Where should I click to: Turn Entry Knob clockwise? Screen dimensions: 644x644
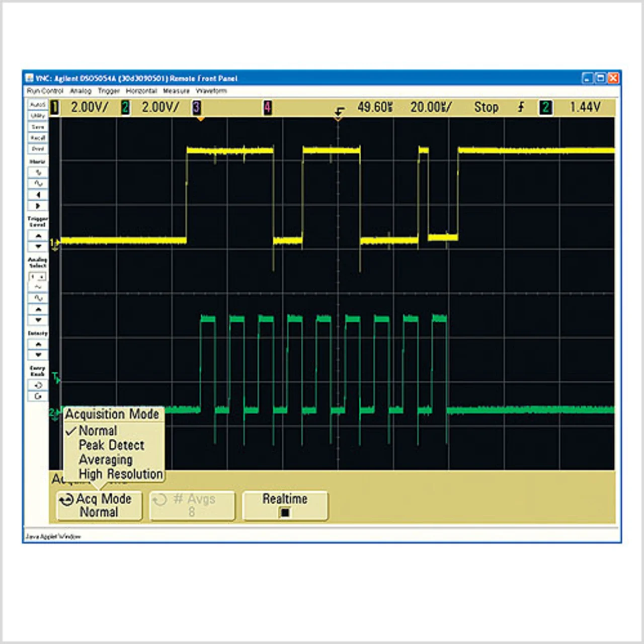38,396
